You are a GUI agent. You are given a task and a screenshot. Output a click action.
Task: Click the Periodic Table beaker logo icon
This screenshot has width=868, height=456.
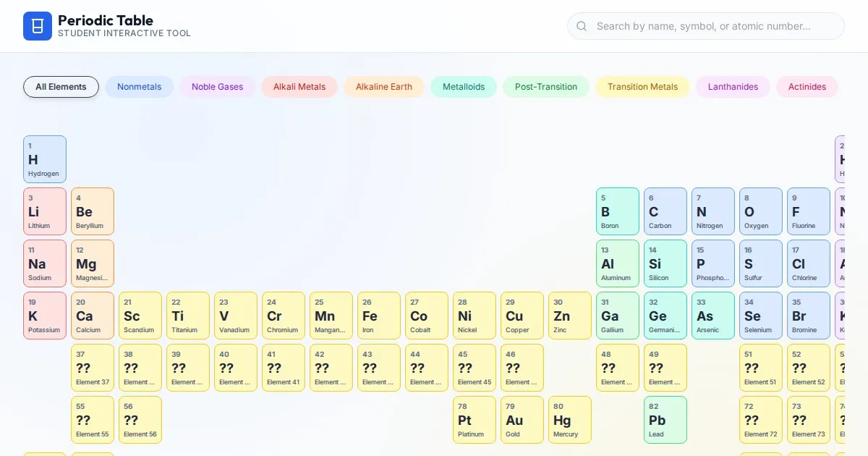pos(38,26)
